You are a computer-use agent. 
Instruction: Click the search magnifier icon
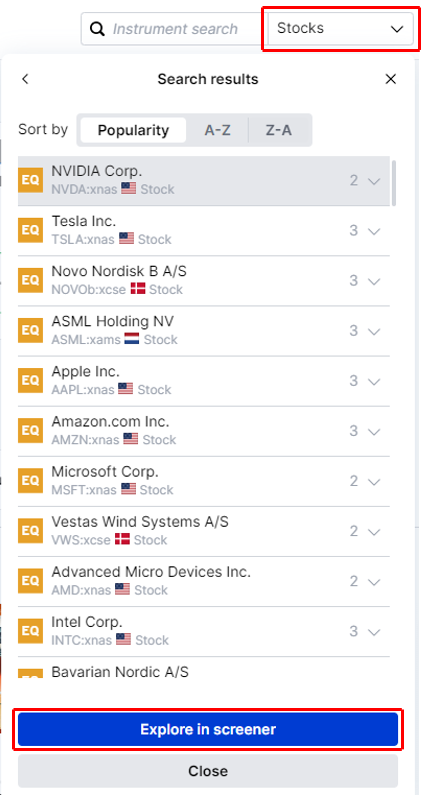click(x=97, y=29)
